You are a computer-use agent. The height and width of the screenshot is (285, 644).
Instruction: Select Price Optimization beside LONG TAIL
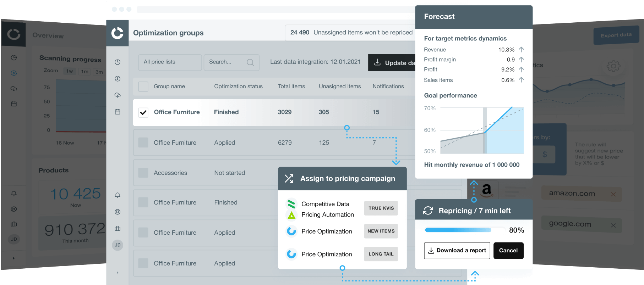(x=327, y=254)
